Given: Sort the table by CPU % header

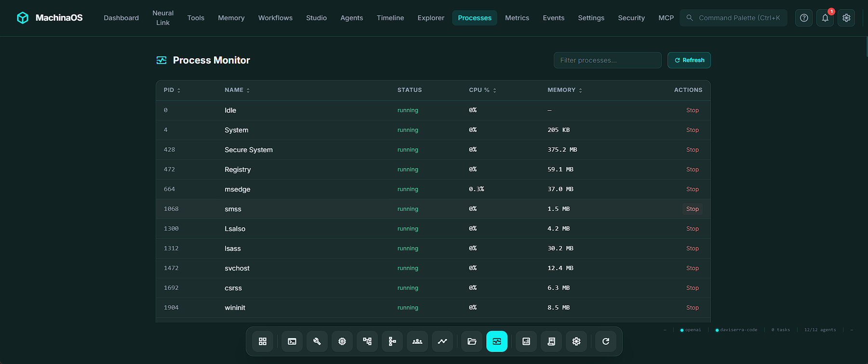Looking at the screenshot, I should click(482, 90).
